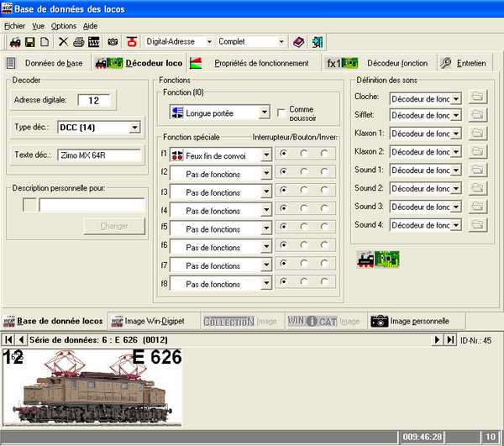Open the Klaxon 1 sound dropdown
The height and width of the screenshot is (446, 504).
pos(456,134)
